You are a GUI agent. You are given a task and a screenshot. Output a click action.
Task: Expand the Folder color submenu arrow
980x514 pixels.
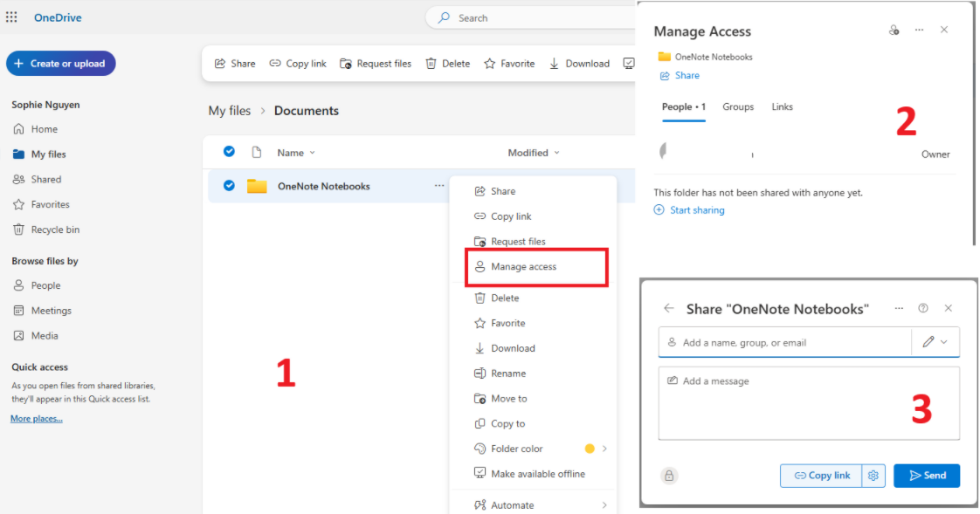click(x=604, y=449)
